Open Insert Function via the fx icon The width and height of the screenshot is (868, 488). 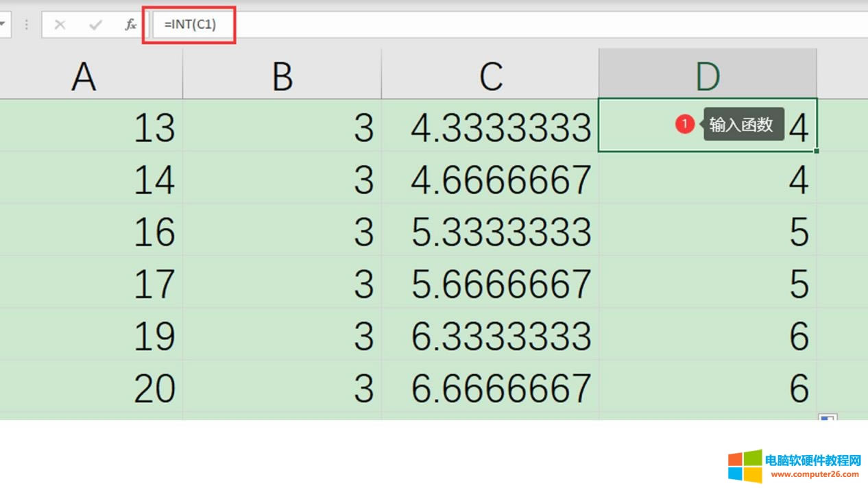click(130, 25)
